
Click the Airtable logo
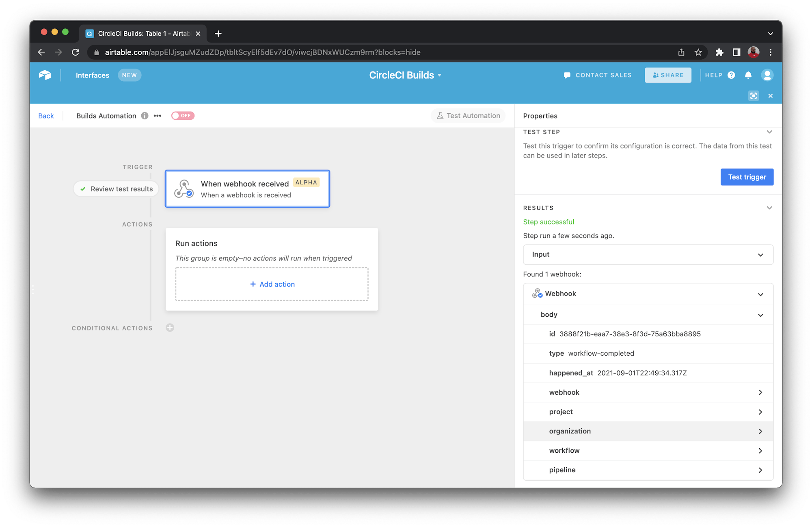[45, 75]
